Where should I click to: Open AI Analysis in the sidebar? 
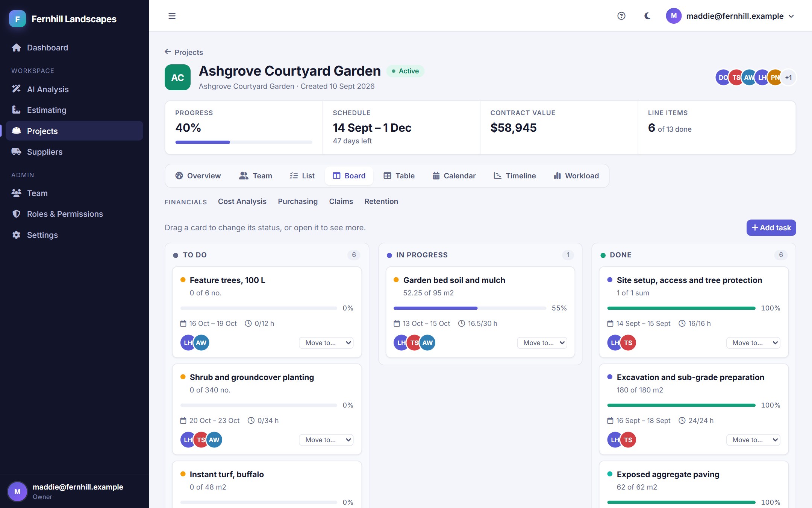click(x=74, y=89)
